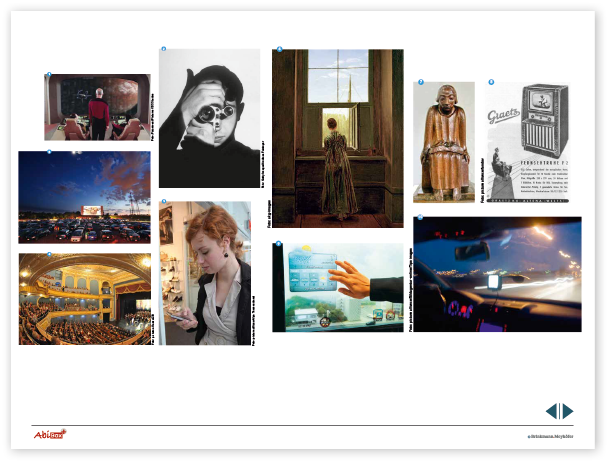Open the starship bridge photo

[x=97, y=107]
